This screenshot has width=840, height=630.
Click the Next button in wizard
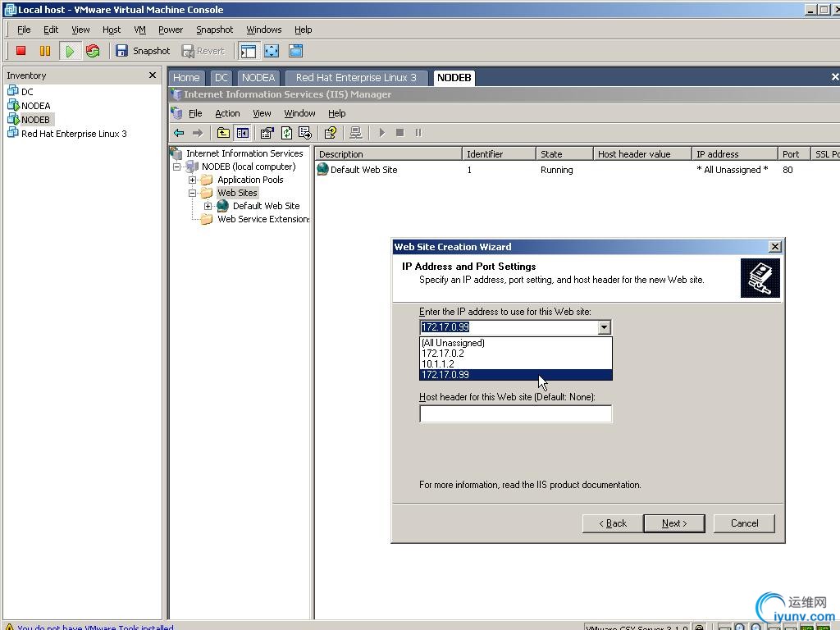point(674,523)
